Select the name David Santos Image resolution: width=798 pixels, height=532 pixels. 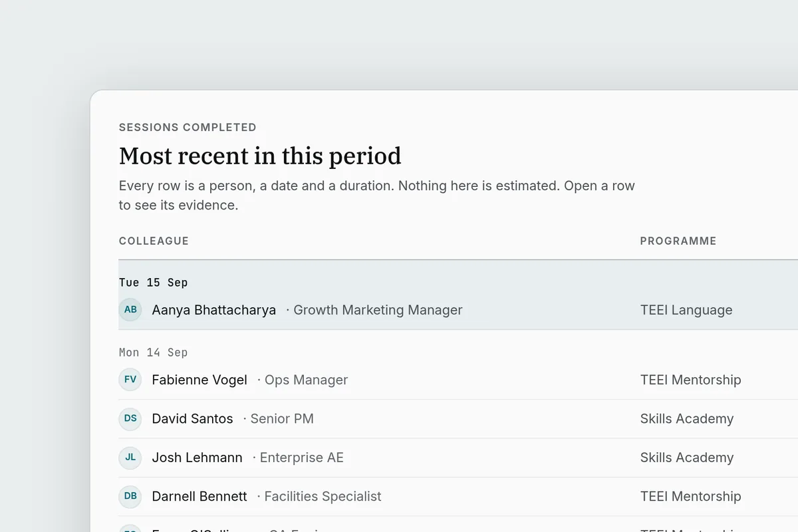tap(192, 419)
